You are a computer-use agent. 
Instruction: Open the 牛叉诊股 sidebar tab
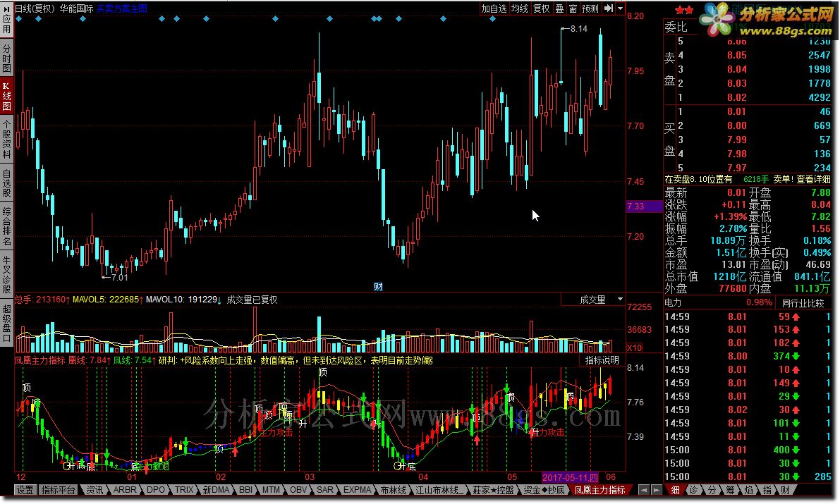(6, 274)
